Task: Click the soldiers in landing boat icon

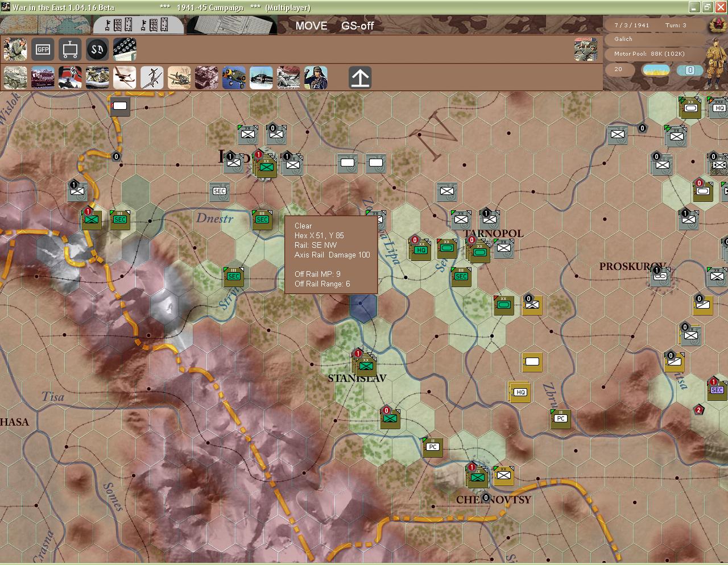Action: coord(97,77)
